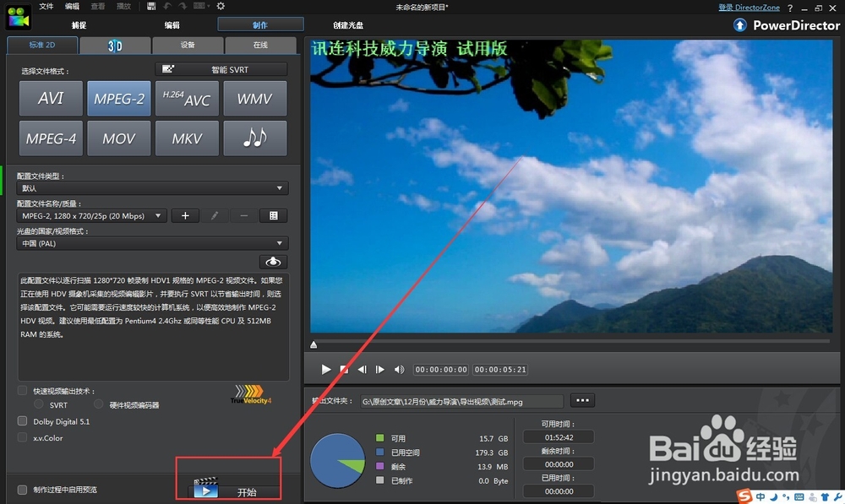Select the 3D output tab
The width and height of the screenshot is (845, 504).
point(115,46)
